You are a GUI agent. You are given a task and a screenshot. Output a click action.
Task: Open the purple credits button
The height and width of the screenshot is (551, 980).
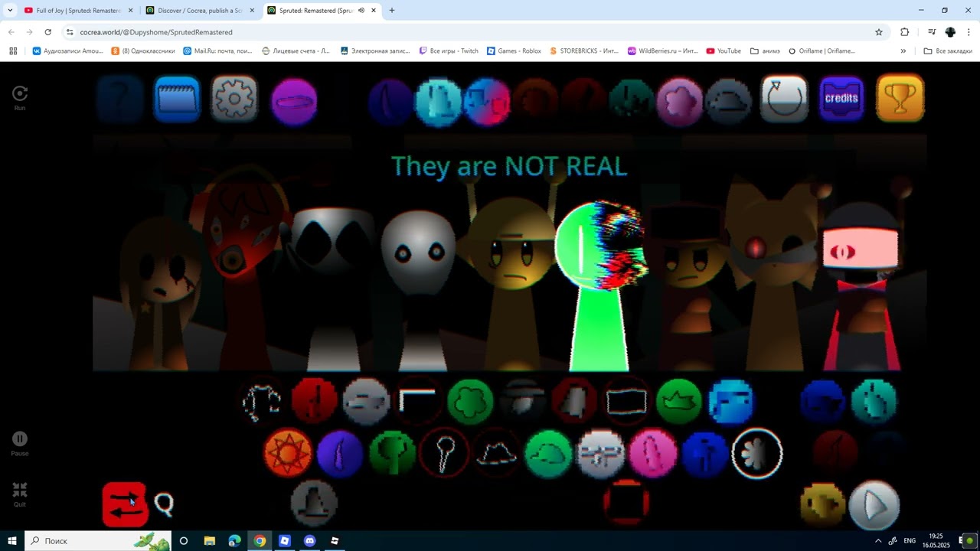pyautogui.click(x=841, y=98)
